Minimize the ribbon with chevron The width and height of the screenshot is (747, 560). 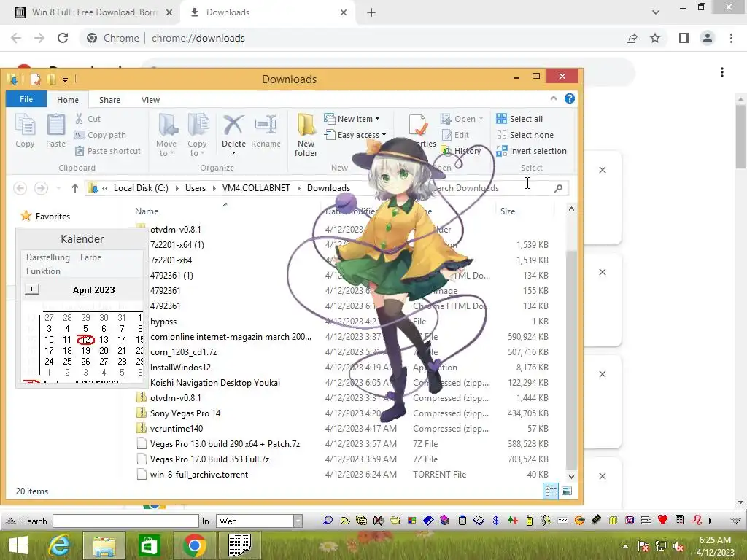point(553,98)
